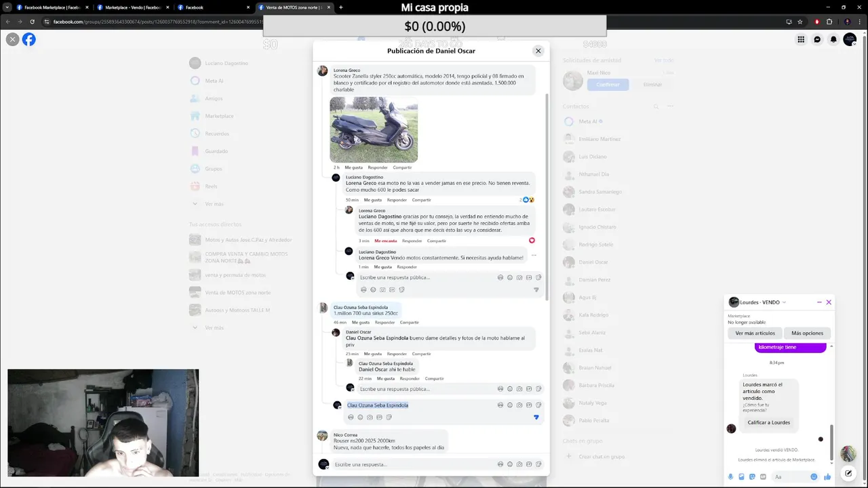Open emoji picker in Lourdes chat
Image resolution: width=868 pixels, height=488 pixels.
tap(814, 476)
